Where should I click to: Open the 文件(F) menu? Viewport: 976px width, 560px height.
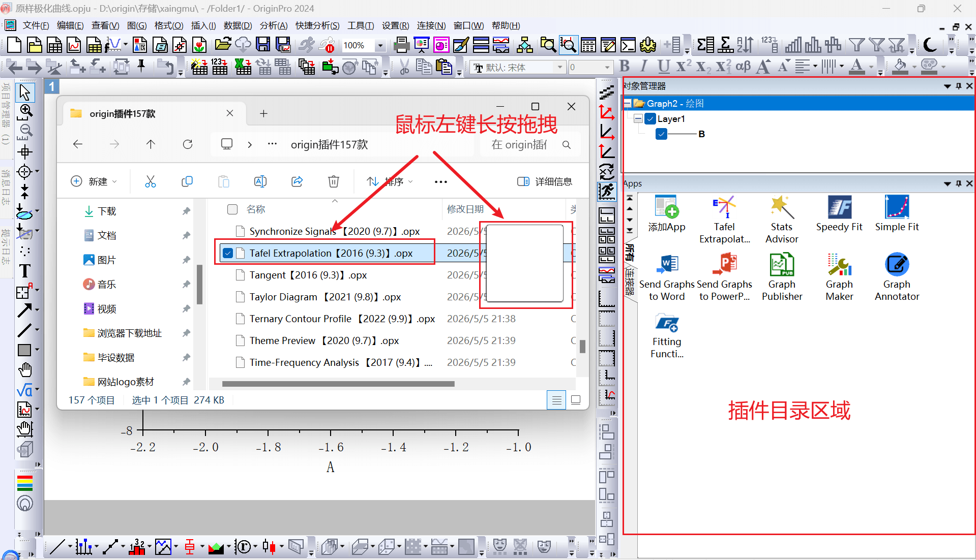point(36,25)
